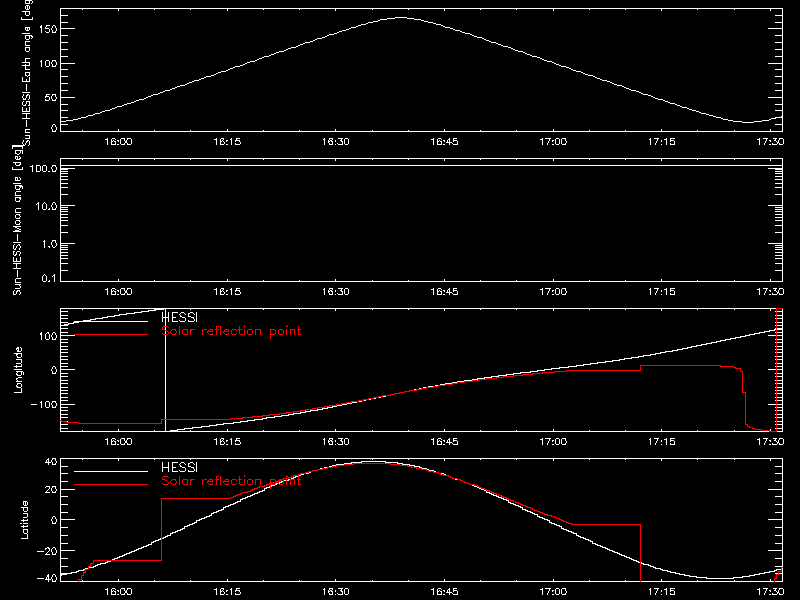Click the Latitude axis title
The image size is (800, 600).
tap(24, 520)
